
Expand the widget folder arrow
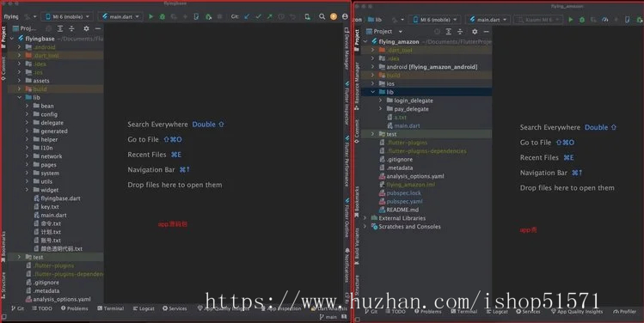click(27, 190)
